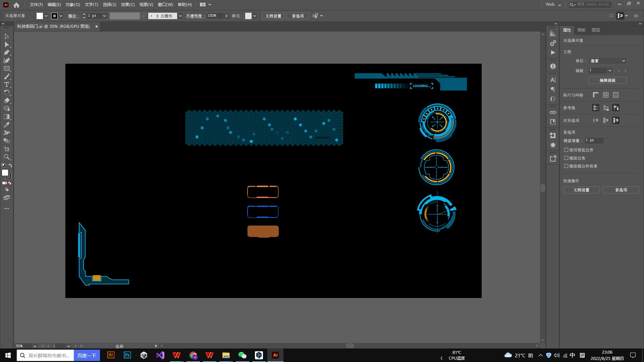644x362 pixels.
Task: Select the Direct Selection tool
Action: [7, 44]
